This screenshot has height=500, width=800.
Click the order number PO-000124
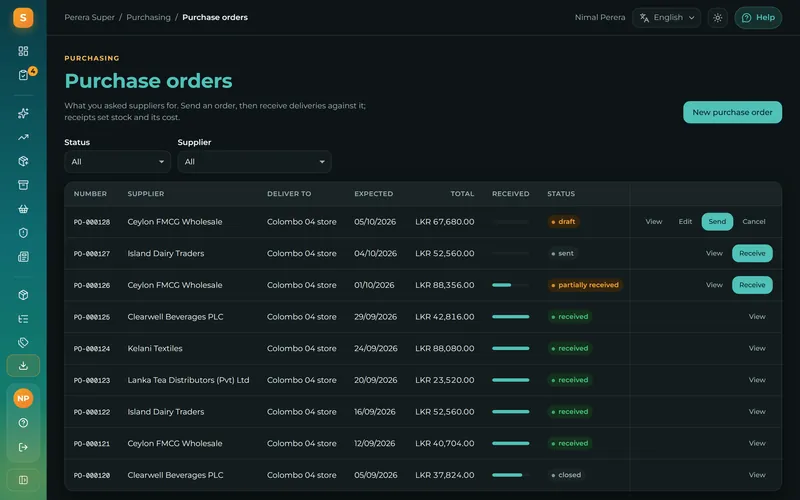click(x=92, y=349)
